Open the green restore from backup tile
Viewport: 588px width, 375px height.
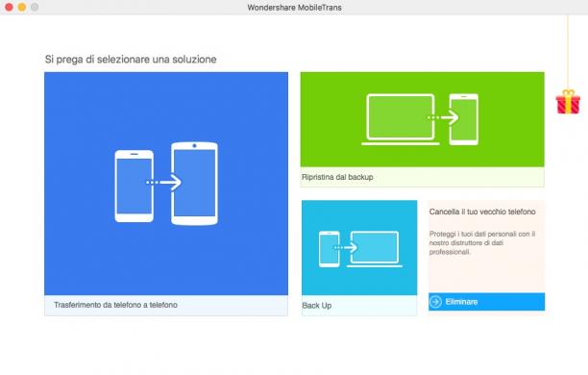click(x=422, y=129)
